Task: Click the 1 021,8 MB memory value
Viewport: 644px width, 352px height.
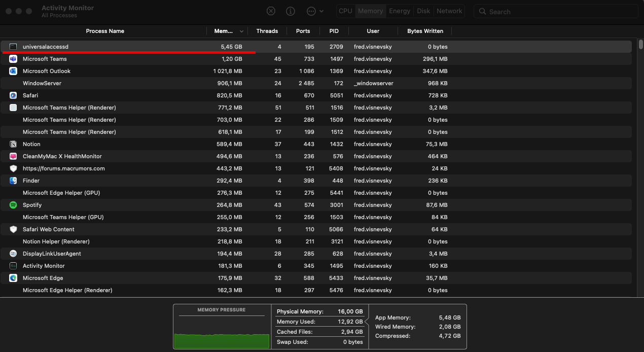Action: point(228,71)
